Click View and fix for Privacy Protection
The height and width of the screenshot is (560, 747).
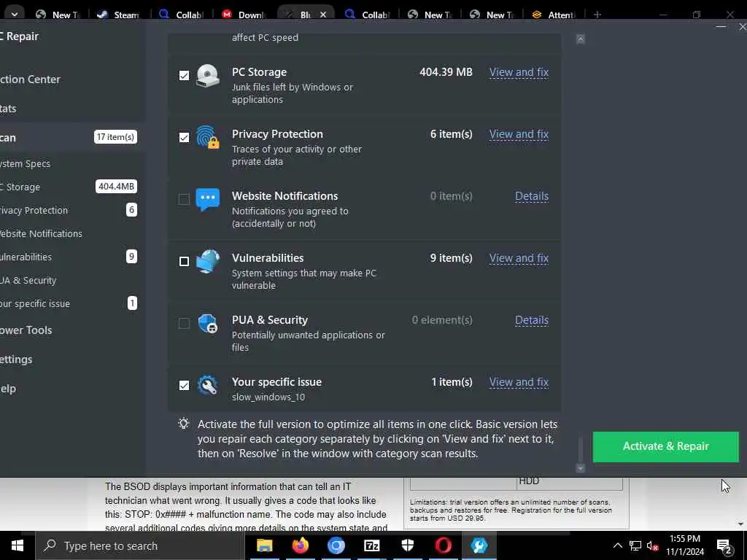click(x=519, y=134)
